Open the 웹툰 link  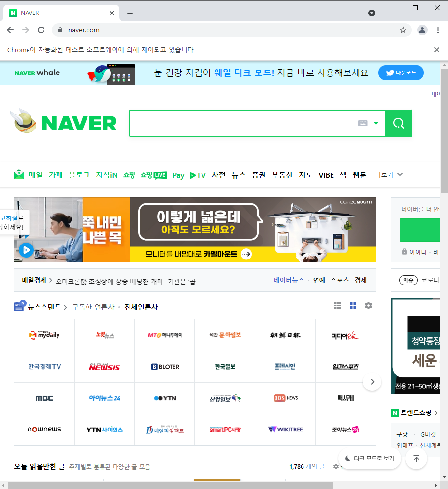click(x=360, y=175)
